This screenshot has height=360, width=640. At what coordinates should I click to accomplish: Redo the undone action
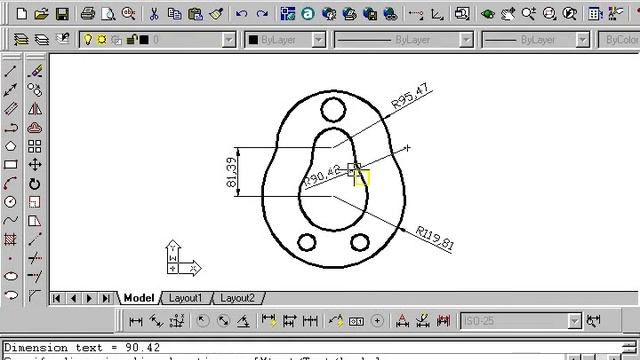[262, 14]
